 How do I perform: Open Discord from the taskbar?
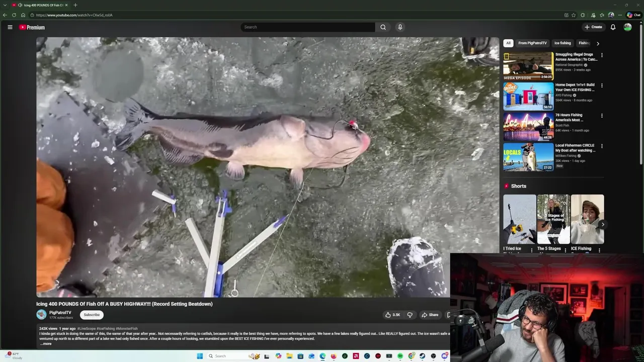[x=444, y=356]
